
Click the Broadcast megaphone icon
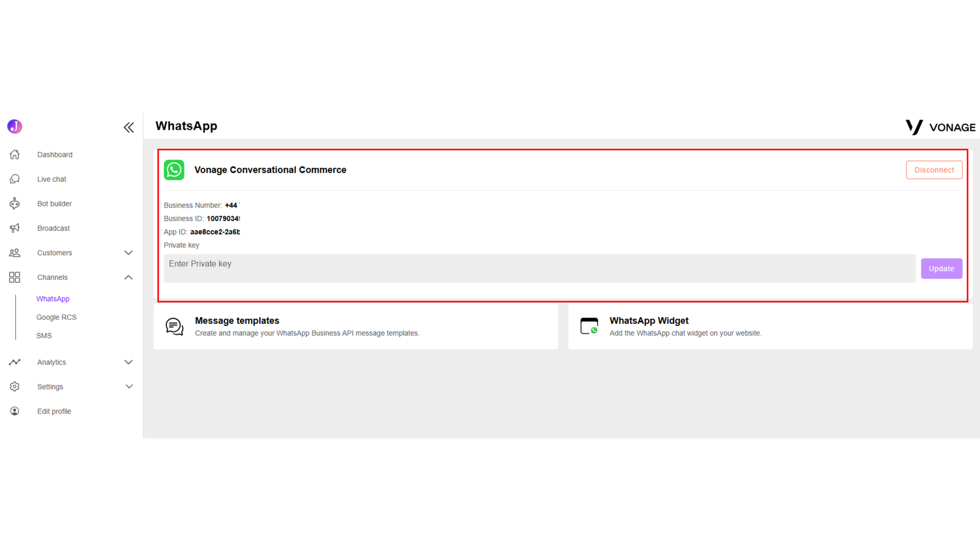[15, 228]
